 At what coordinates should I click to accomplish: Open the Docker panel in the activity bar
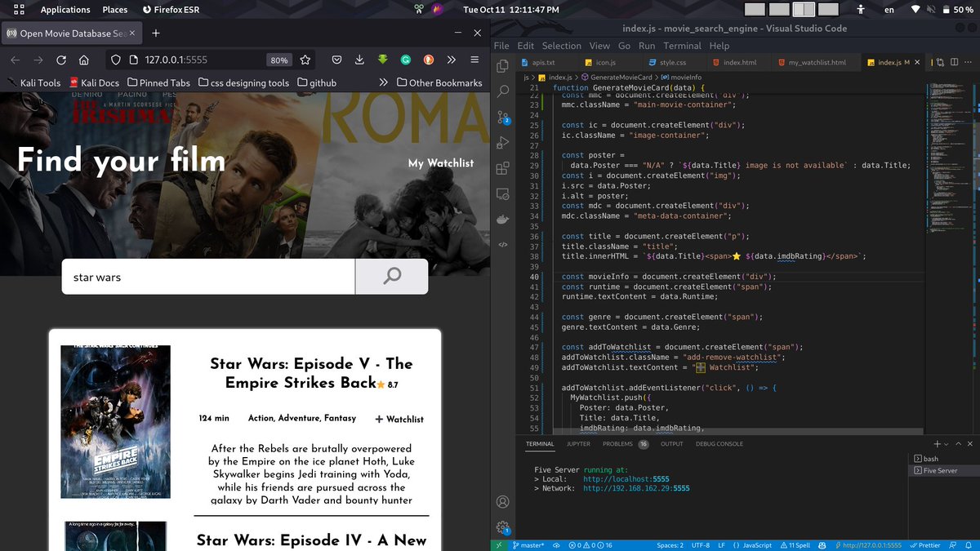click(x=502, y=219)
